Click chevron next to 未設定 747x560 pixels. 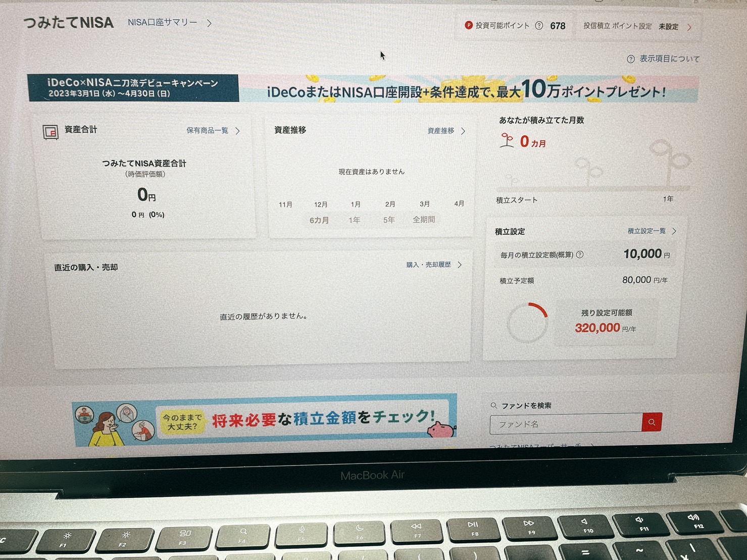pos(689,27)
